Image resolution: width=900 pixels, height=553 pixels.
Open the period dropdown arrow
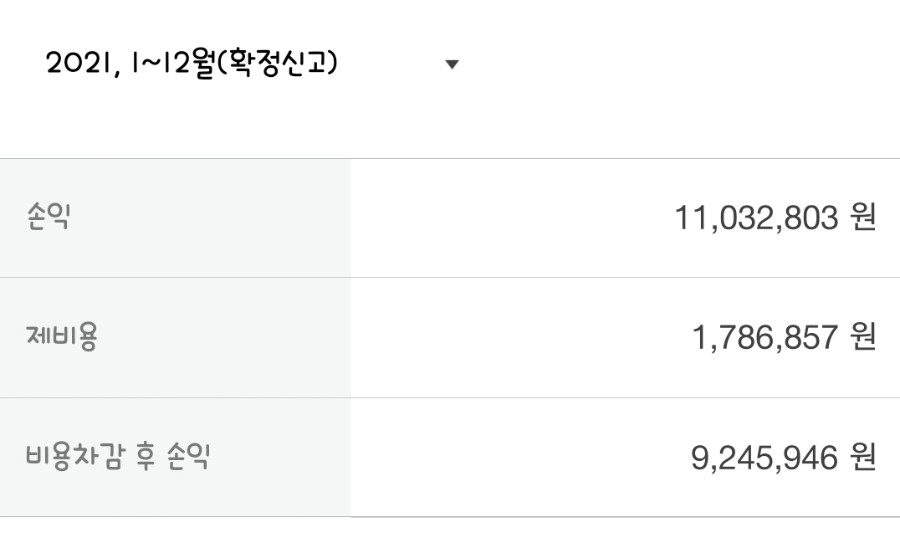coord(452,64)
